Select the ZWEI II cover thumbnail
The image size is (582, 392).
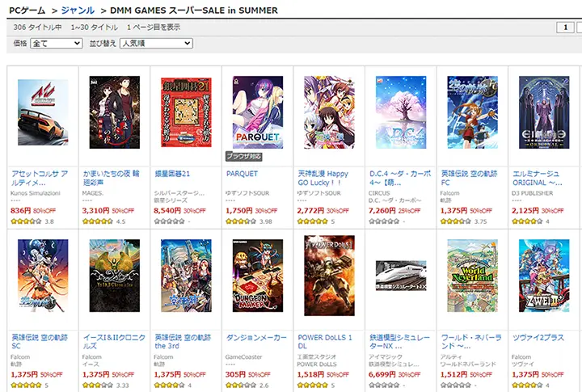[x=544, y=276]
